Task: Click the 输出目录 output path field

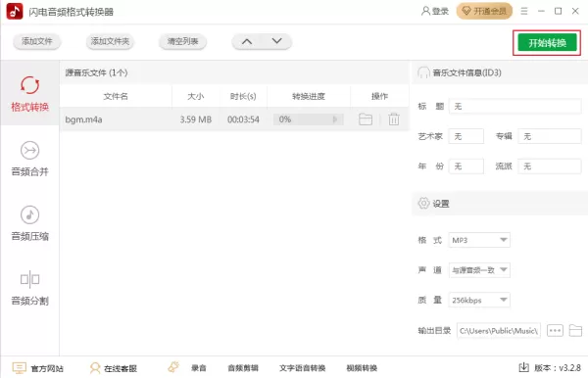Action: click(499, 331)
